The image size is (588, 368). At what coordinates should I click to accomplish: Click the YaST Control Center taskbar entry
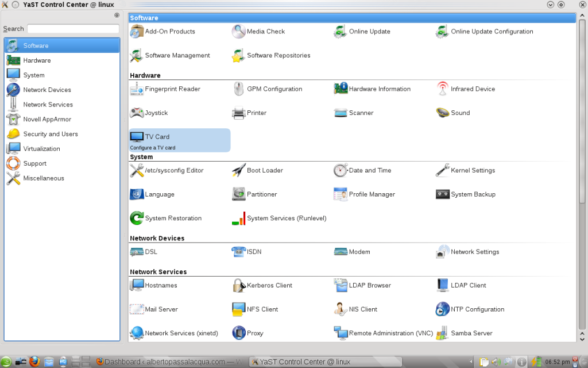(326, 362)
